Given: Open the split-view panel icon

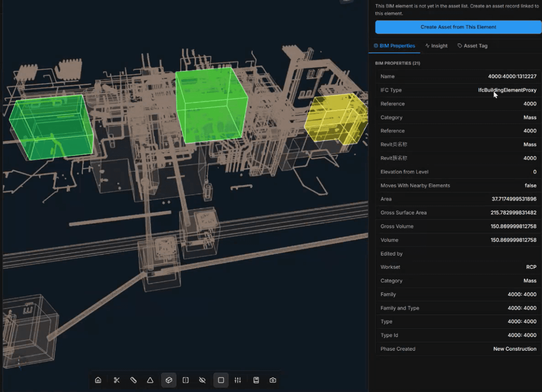Looking at the screenshot, I should click(x=186, y=380).
